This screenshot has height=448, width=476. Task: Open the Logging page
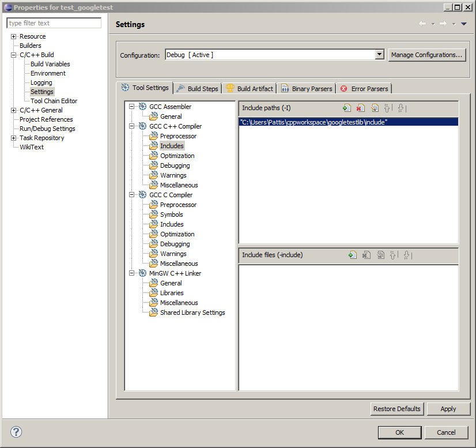point(41,82)
